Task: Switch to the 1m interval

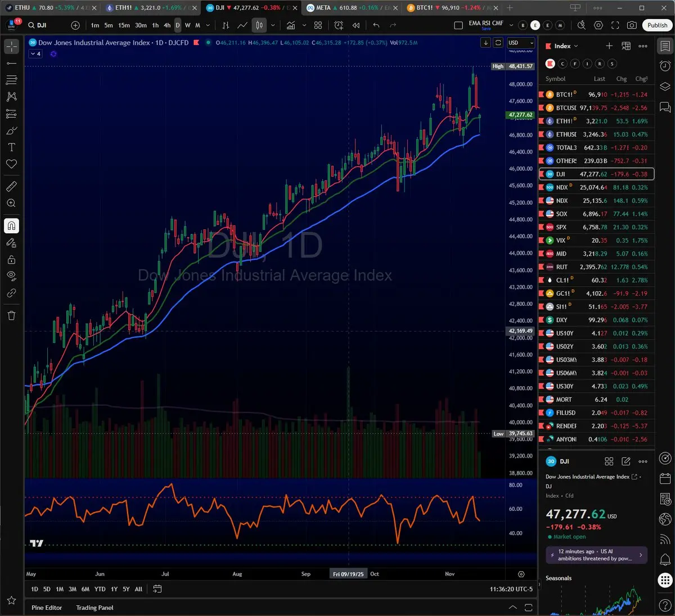Action: (95, 25)
